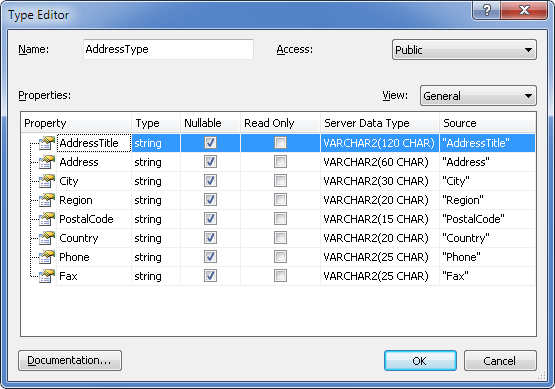Click the string type cell for City

[x=156, y=181]
